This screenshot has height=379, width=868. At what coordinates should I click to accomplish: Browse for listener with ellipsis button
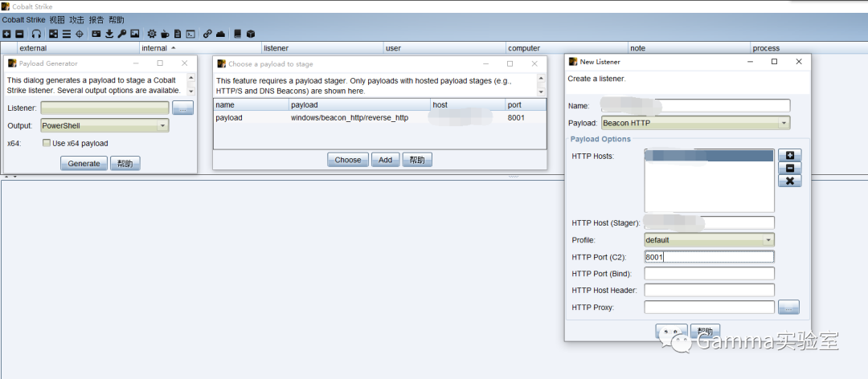point(182,108)
